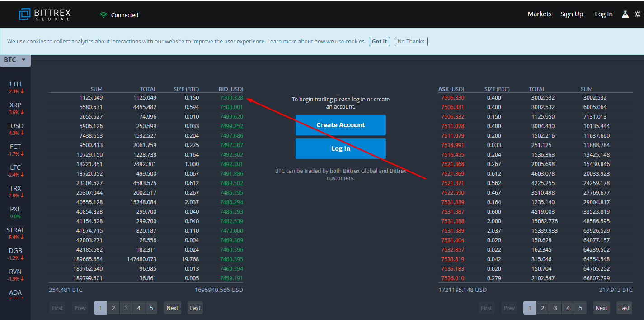Screen dimensions: 644x320
Task: Click bid total 147480.073
Action: click(x=142, y=259)
